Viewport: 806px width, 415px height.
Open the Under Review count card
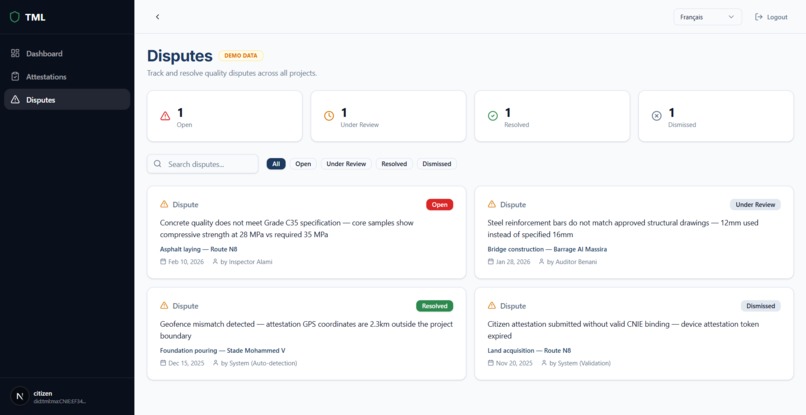[389, 116]
